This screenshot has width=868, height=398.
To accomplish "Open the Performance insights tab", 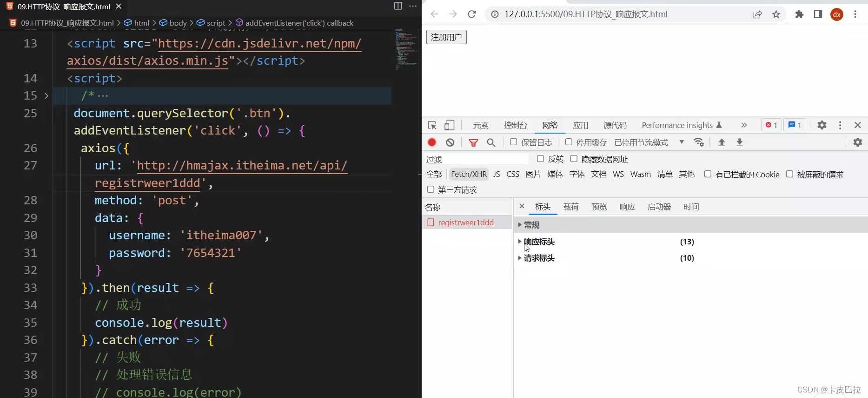I will [x=682, y=125].
